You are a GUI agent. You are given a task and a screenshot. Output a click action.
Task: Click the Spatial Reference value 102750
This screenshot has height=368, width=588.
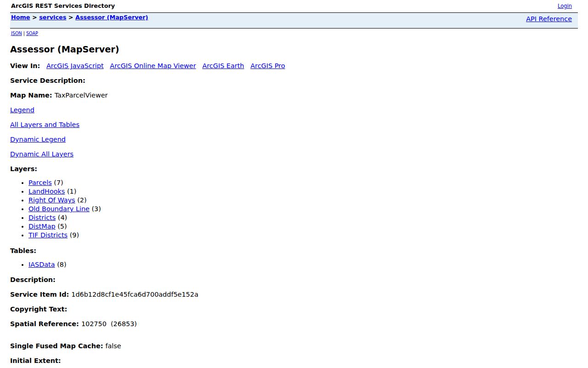pyautogui.click(x=94, y=324)
